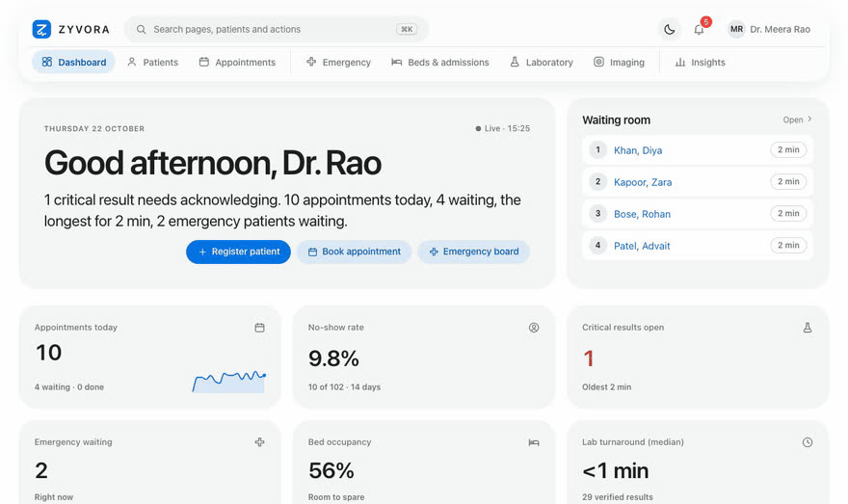This screenshot has width=848, height=504.
Task: Click the 56% bed occupancy value
Action: tap(331, 470)
